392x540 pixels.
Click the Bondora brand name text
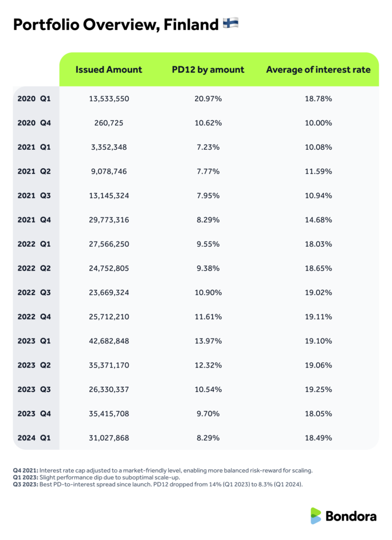pyautogui.click(x=351, y=516)
